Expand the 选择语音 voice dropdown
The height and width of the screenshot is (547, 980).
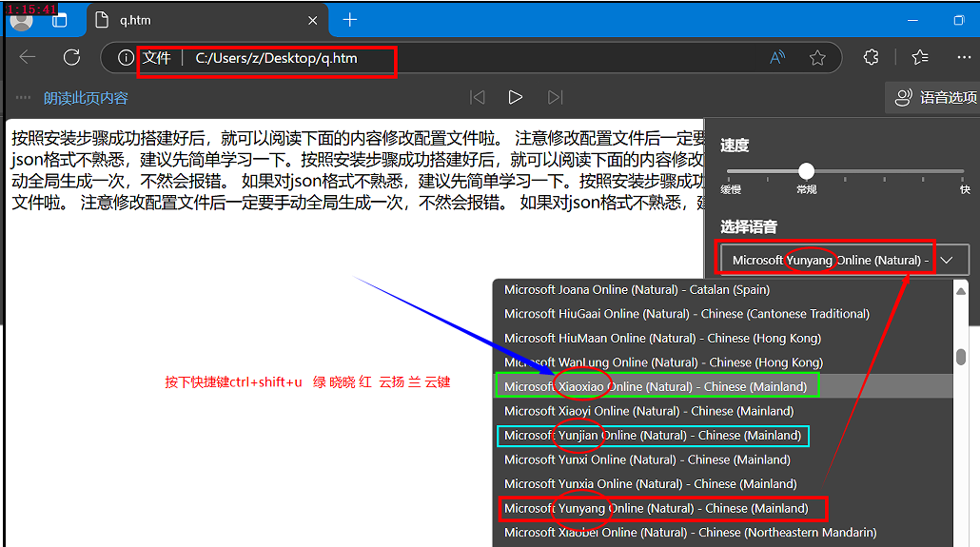click(844, 260)
